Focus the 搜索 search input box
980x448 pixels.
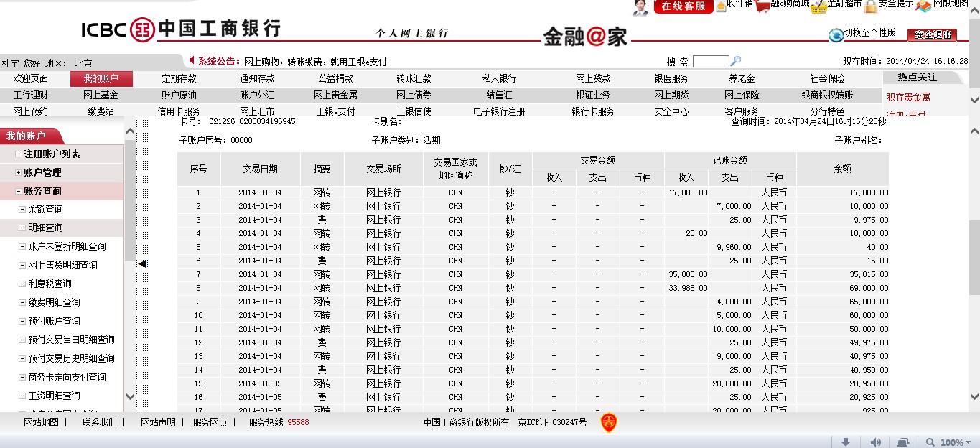[711, 62]
